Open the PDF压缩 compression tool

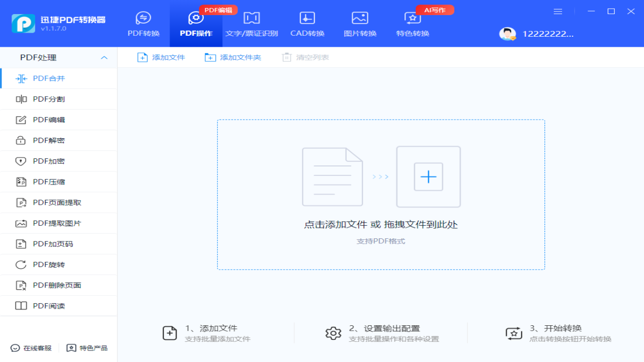coord(49,182)
